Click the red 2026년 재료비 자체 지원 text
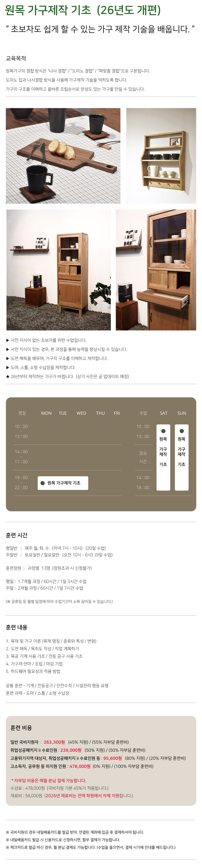Screen dimensions: 202x868 click(82, 795)
